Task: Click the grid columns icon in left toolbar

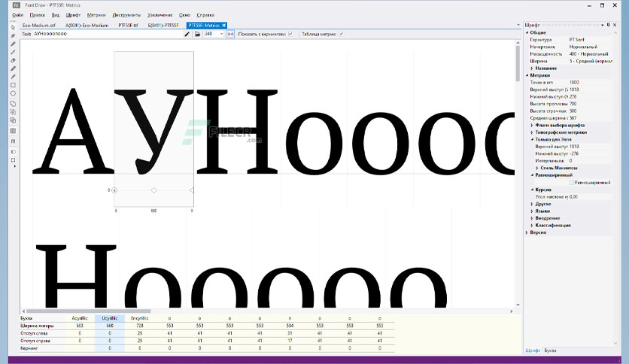Action: coord(14,131)
